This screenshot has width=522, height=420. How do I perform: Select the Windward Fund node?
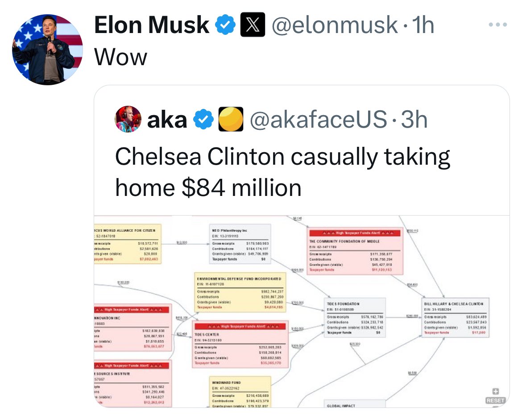[x=240, y=392]
